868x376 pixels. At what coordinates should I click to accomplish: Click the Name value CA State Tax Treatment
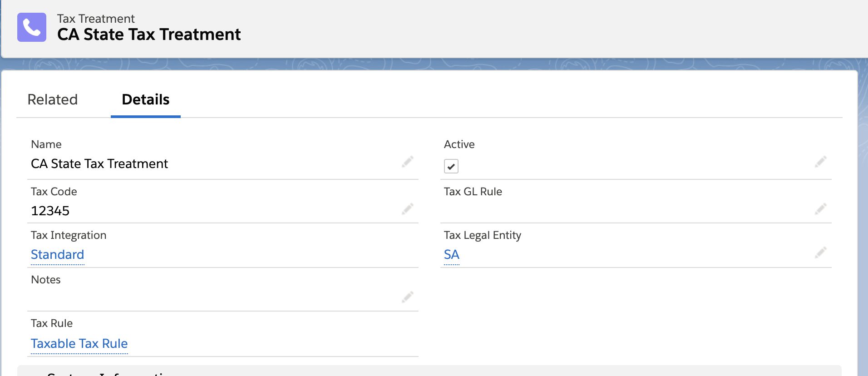coord(99,163)
